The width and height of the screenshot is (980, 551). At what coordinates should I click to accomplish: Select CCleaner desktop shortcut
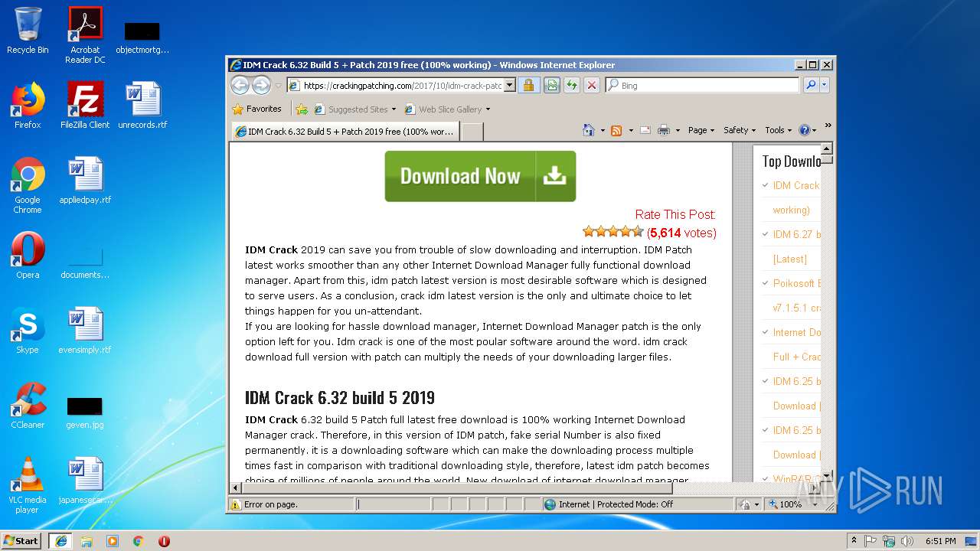28,406
